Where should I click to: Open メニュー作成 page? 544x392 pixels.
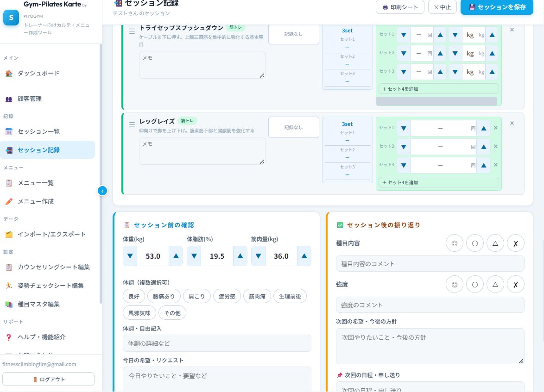click(48, 201)
